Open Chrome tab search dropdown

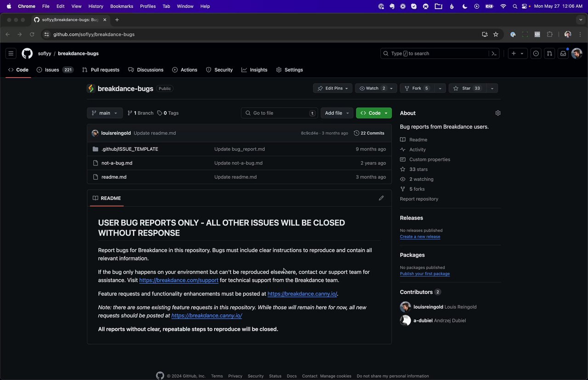(581, 20)
